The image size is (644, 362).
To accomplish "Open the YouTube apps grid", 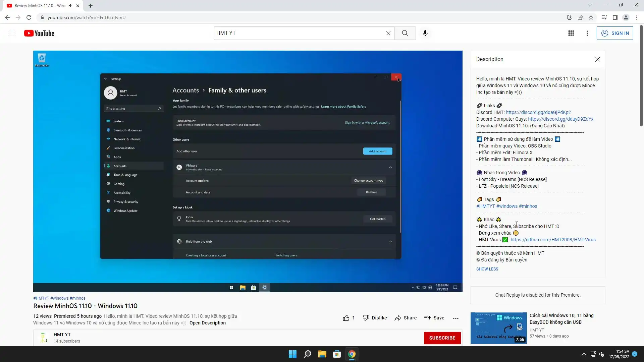I will [571, 33].
